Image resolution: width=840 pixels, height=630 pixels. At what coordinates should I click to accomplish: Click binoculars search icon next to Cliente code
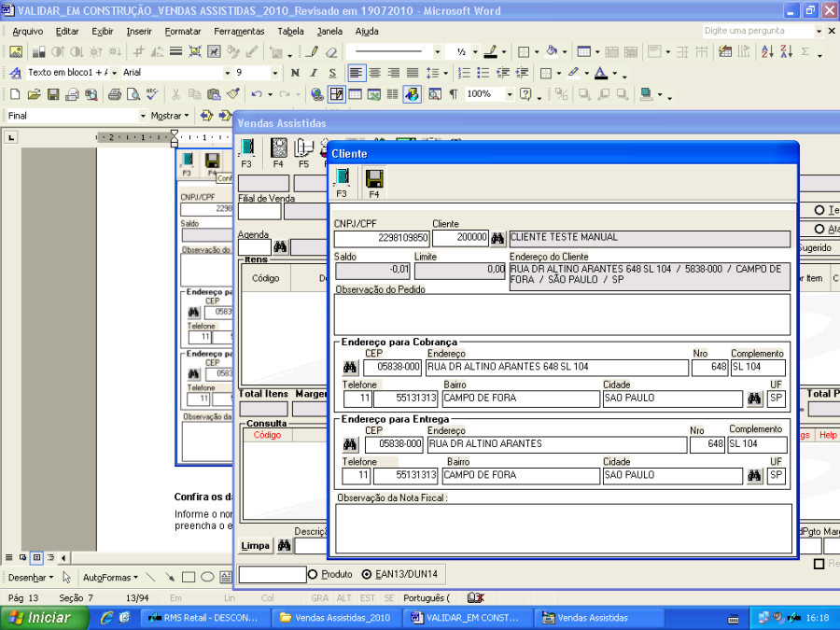pos(497,238)
